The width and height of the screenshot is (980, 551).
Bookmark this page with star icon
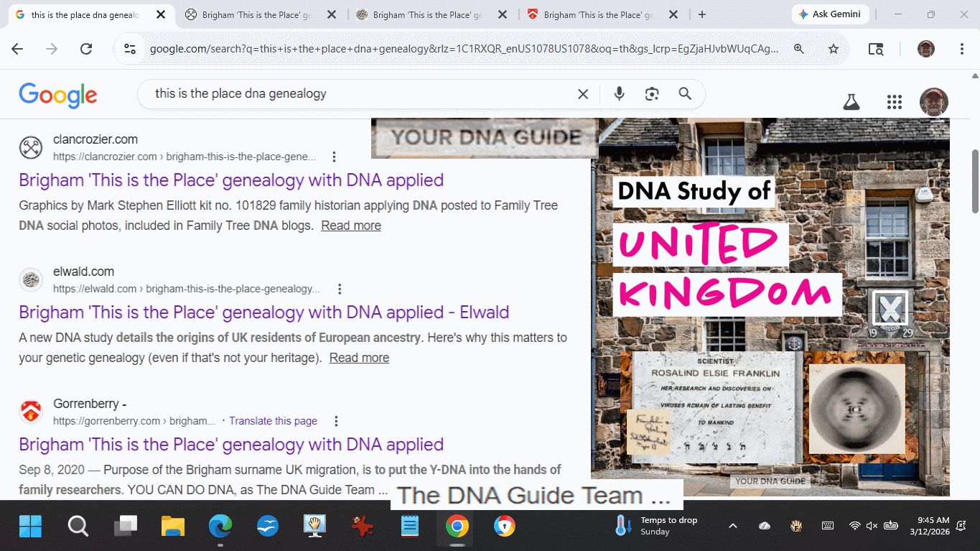(834, 49)
